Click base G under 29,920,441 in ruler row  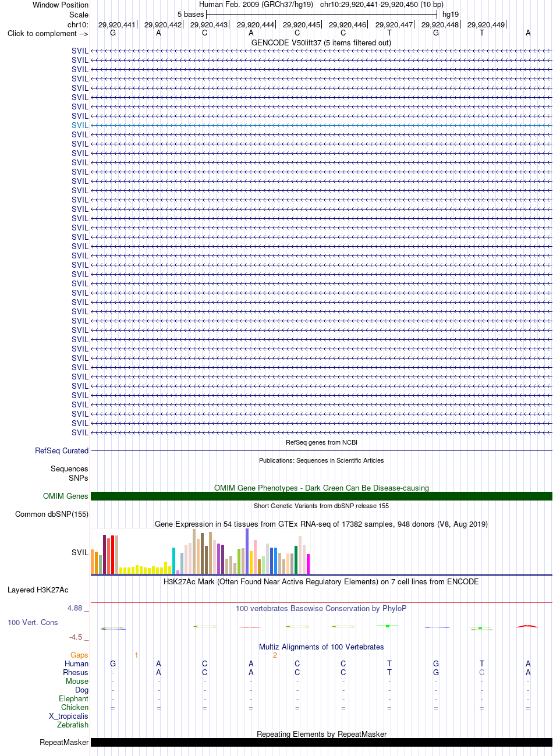tap(113, 33)
